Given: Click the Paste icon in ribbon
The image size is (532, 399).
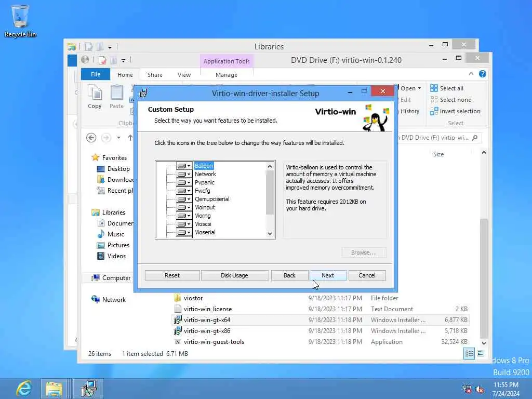Looking at the screenshot, I should [x=117, y=97].
